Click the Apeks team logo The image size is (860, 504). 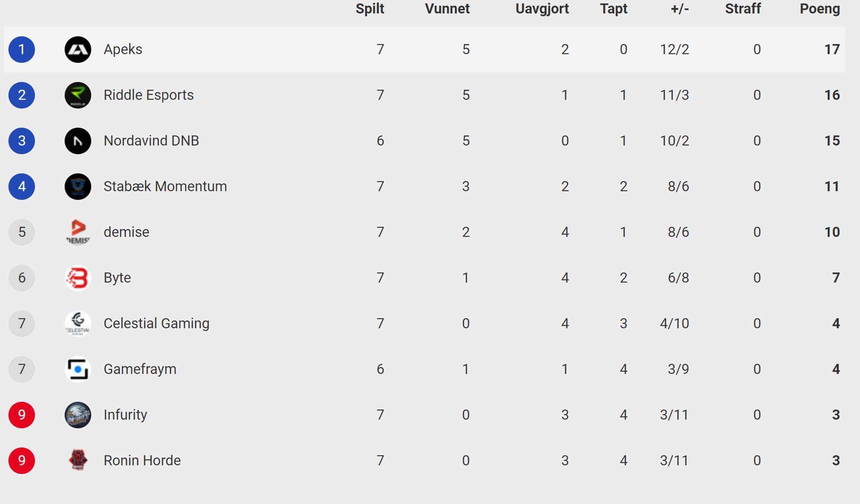[78, 49]
